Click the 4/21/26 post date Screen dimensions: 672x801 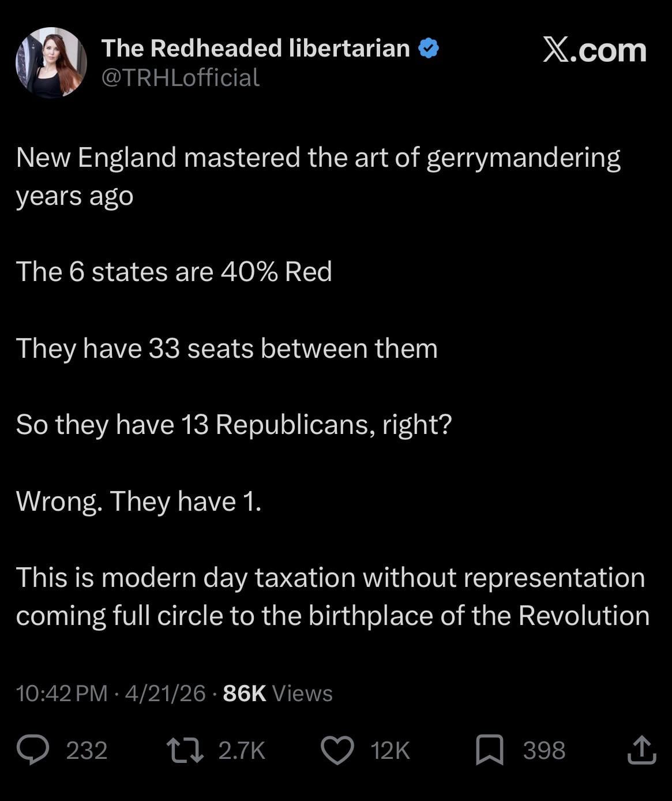pos(165,693)
